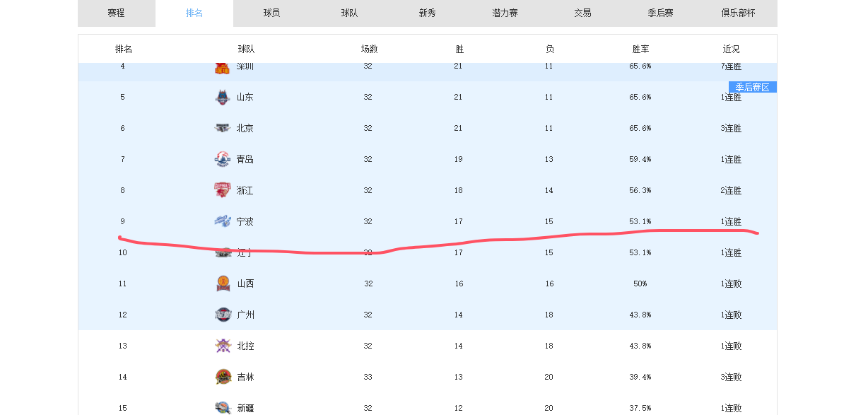Screen dimensions: 868x415
Task: Switch to the 球员 tab
Action: click(x=272, y=13)
